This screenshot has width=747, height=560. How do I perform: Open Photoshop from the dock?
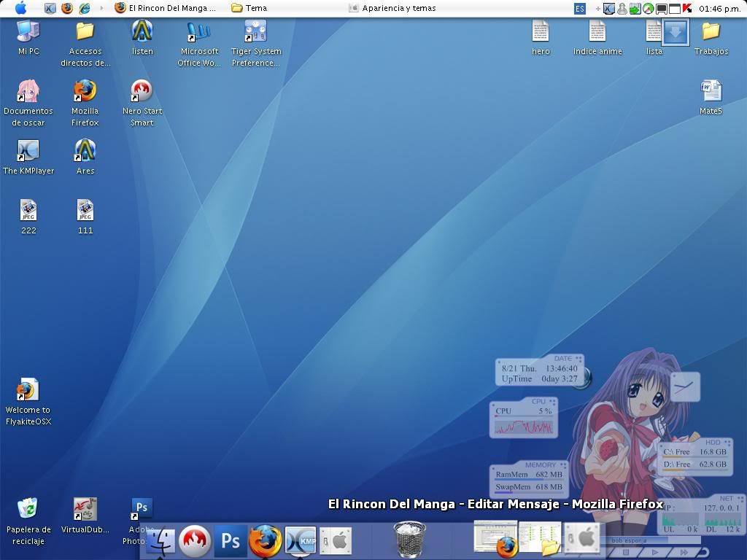(231, 541)
